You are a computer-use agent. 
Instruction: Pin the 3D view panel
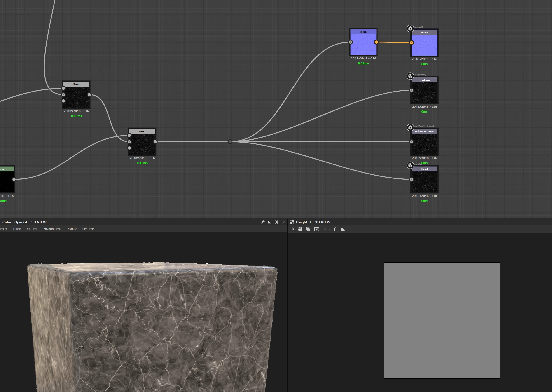click(263, 222)
